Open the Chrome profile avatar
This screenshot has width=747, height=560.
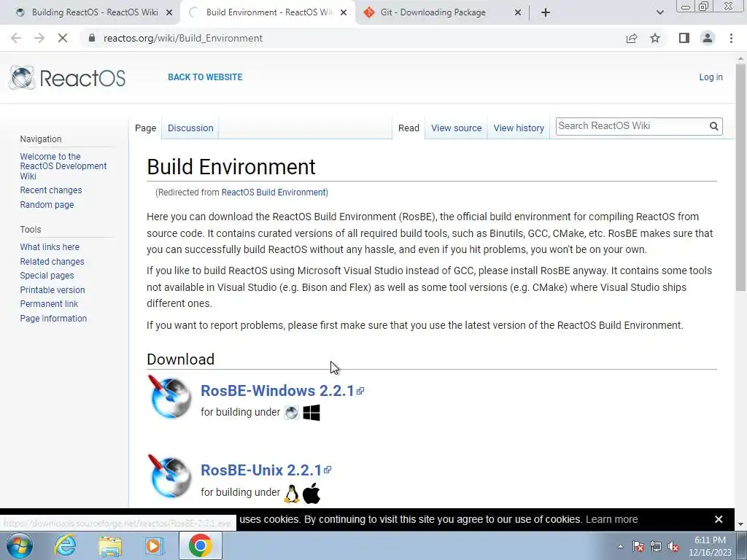click(708, 38)
